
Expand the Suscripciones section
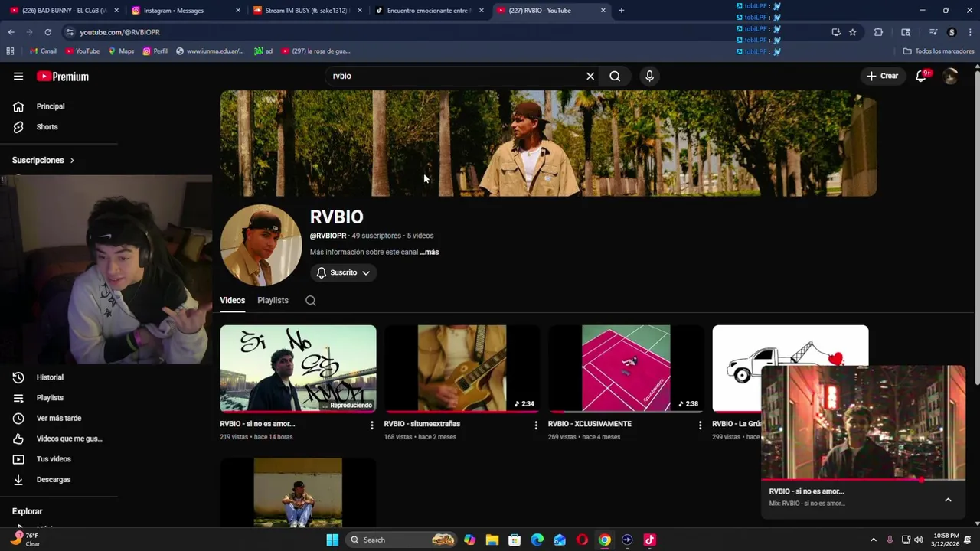[x=43, y=160]
